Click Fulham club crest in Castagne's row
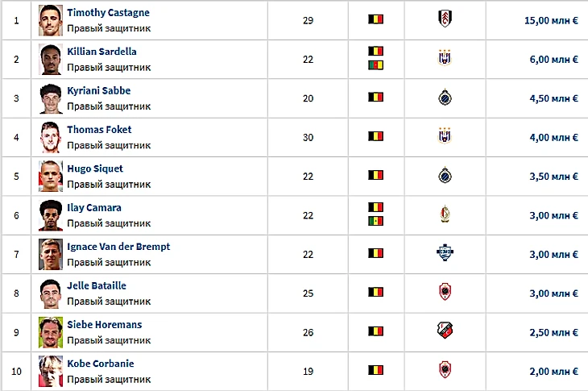 [x=444, y=19]
